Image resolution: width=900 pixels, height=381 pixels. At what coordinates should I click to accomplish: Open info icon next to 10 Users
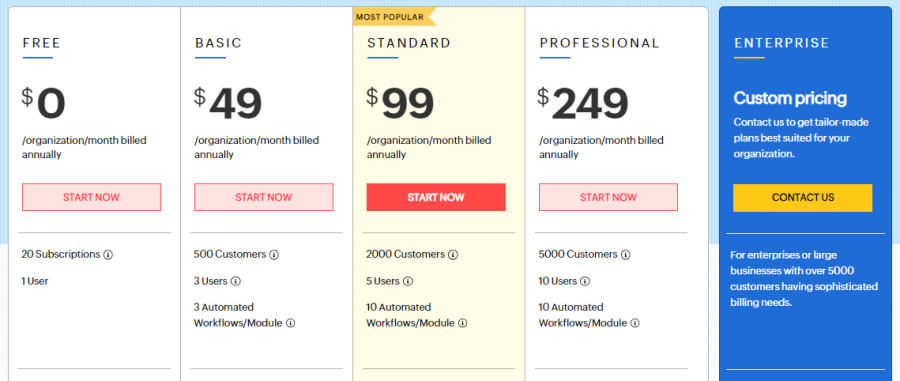[x=585, y=282]
